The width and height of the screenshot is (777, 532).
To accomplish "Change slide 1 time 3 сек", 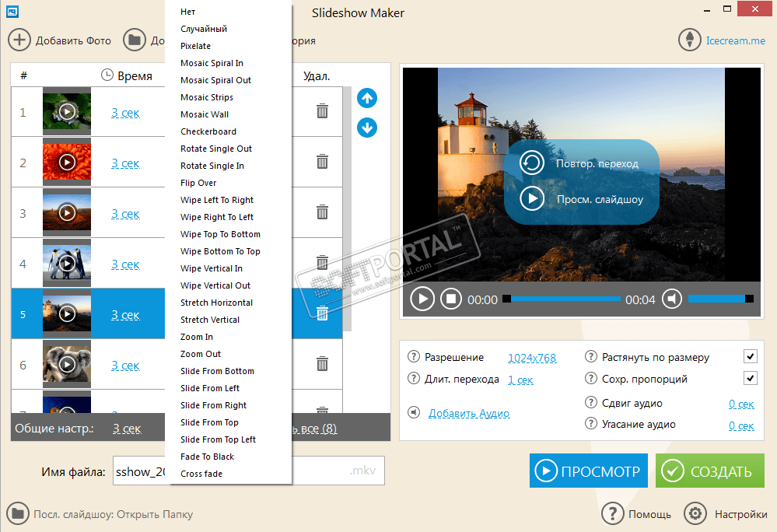I will coord(125,113).
